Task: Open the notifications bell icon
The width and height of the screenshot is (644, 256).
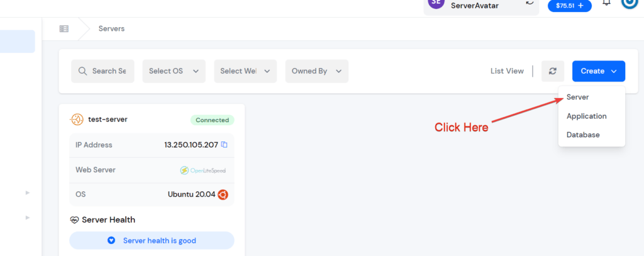Action: [606, 3]
